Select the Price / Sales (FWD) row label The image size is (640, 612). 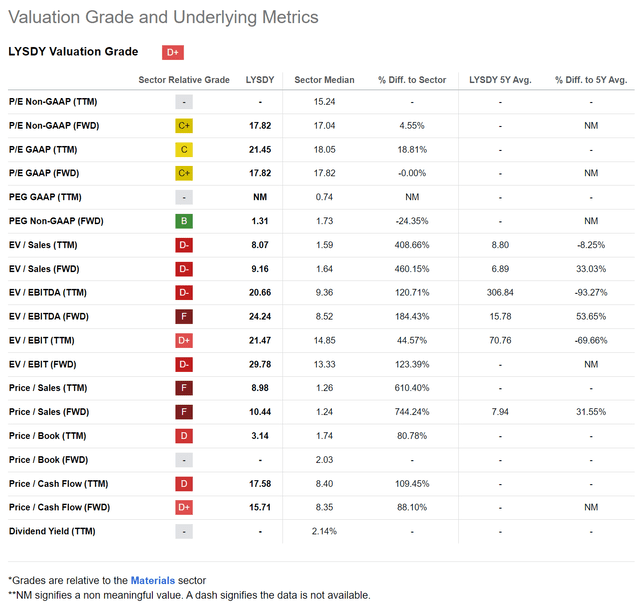49,412
